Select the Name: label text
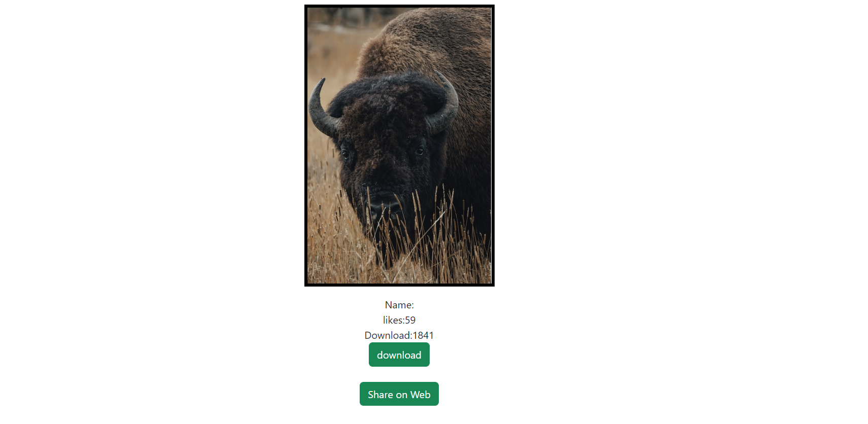Image resolution: width=868 pixels, height=424 pixels. pyautogui.click(x=399, y=305)
